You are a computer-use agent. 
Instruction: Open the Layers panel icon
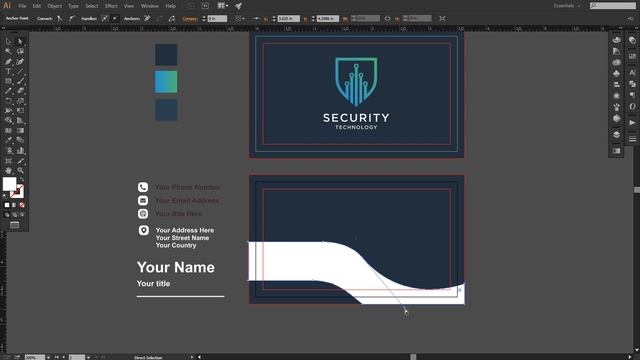[617, 135]
